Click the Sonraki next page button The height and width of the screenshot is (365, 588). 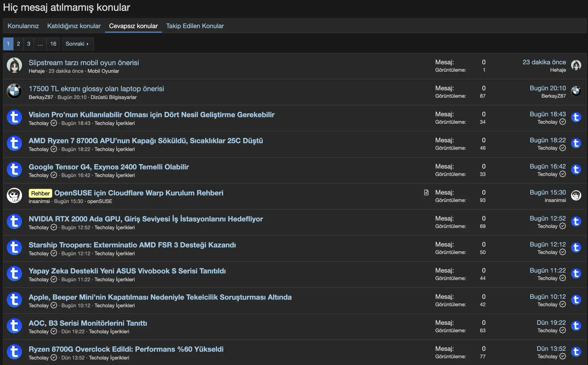click(x=77, y=44)
